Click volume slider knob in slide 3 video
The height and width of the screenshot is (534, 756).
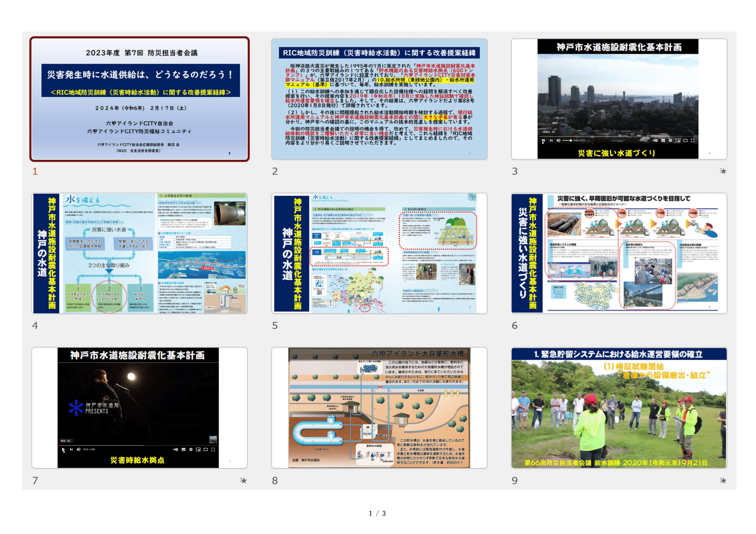(x=571, y=141)
